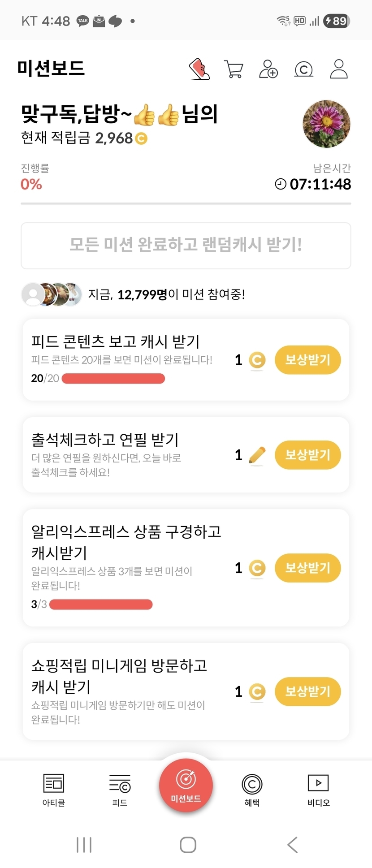Open the user profile icon
The width and height of the screenshot is (372, 868).
[x=338, y=69]
